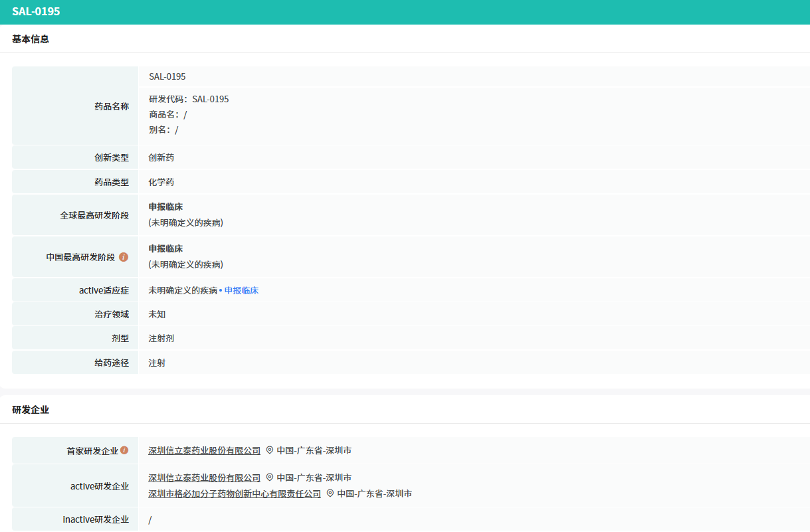
Task: Click info icon next to 中国最高研发阶段
Action: click(x=124, y=257)
